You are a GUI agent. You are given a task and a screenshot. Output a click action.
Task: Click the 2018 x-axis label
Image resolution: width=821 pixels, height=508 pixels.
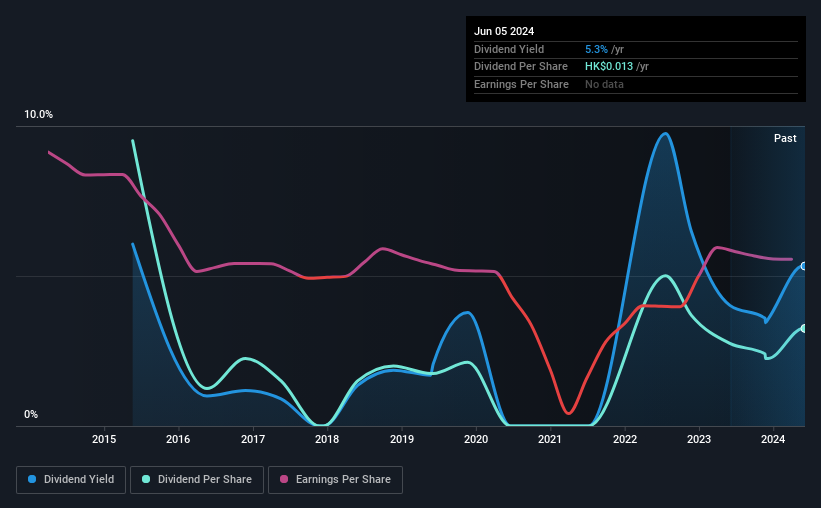327,439
